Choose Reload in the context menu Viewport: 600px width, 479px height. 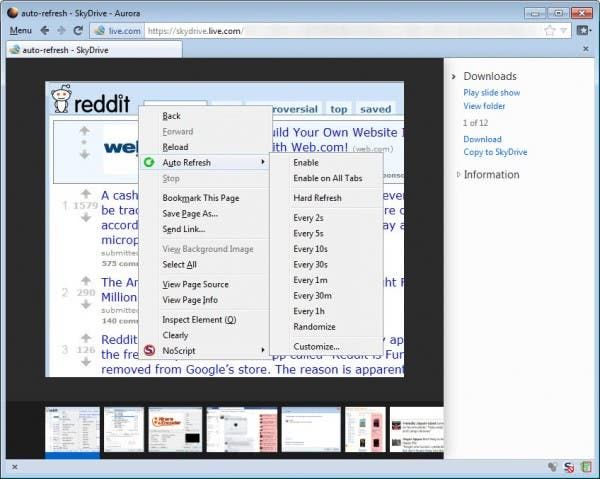[175, 147]
